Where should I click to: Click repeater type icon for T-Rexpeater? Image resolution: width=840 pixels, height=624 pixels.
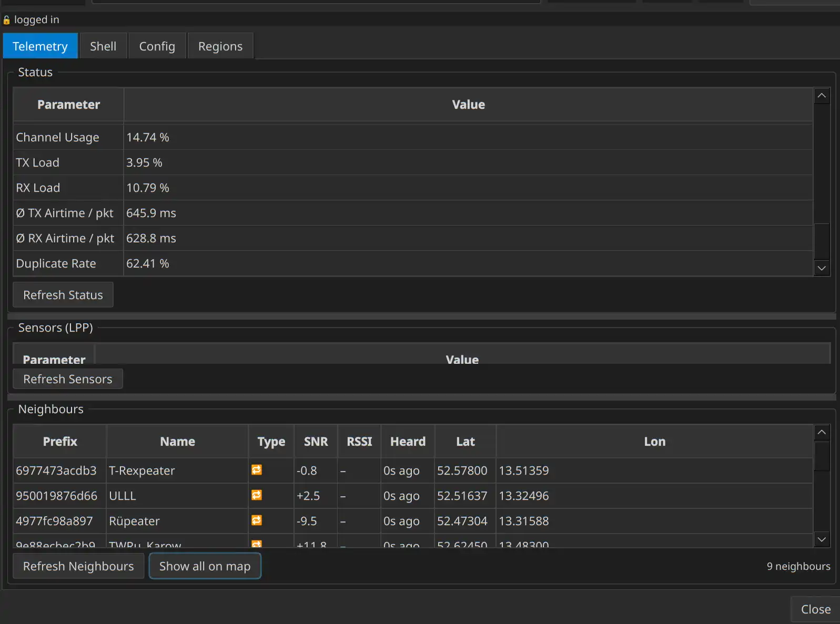(x=257, y=470)
